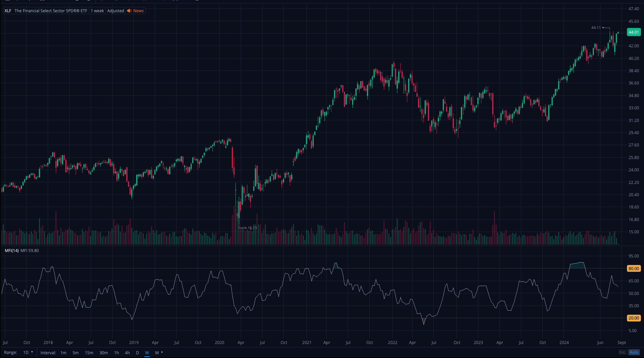The height and width of the screenshot is (358, 644).
Task: Toggle Auto scale button
Action: (x=634, y=352)
